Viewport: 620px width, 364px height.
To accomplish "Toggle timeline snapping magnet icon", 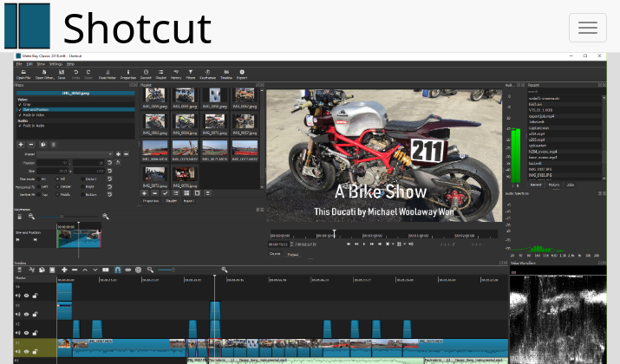I will pyautogui.click(x=117, y=270).
